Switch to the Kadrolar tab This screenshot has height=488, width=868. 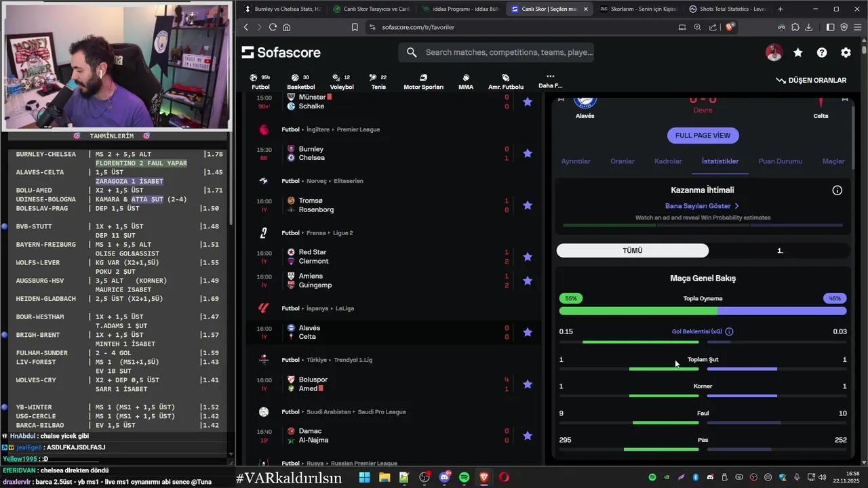point(668,161)
